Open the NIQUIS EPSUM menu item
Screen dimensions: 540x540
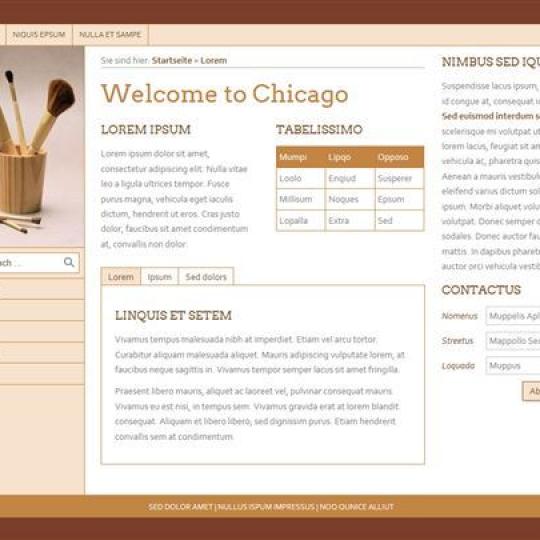tap(39, 35)
